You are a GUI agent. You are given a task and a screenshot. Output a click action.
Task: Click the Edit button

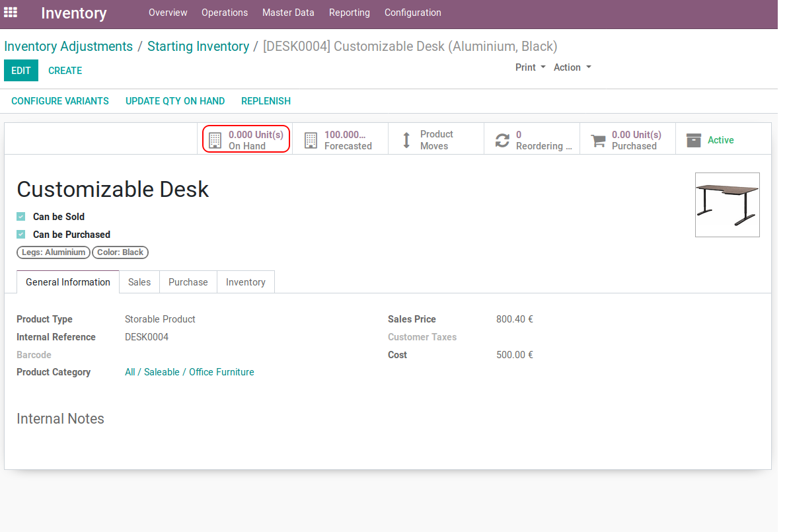[x=21, y=71]
